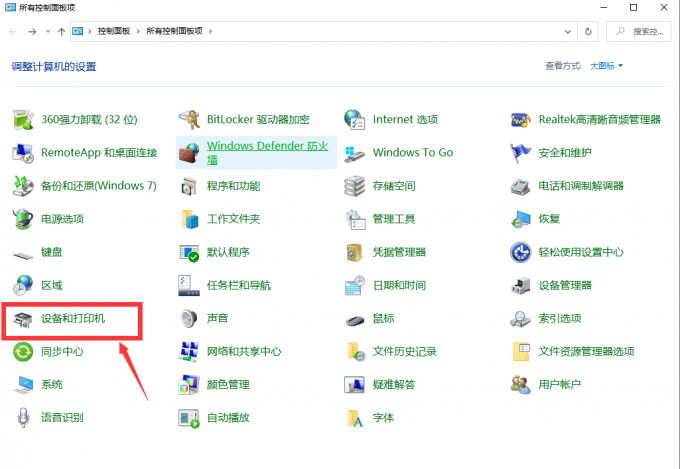This screenshot has width=680, height=469.
Task: Go up one level with up arrow
Action: [x=62, y=31]
